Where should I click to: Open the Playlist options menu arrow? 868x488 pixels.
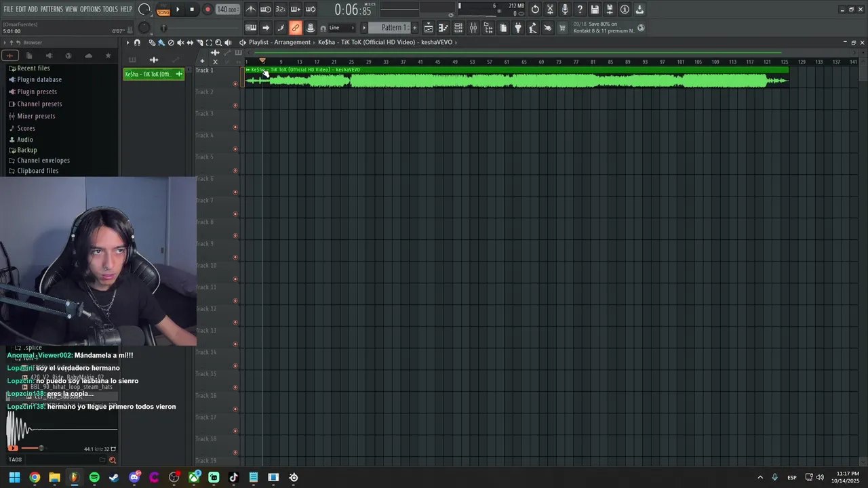pyautogui.click(x=127, y=43)
